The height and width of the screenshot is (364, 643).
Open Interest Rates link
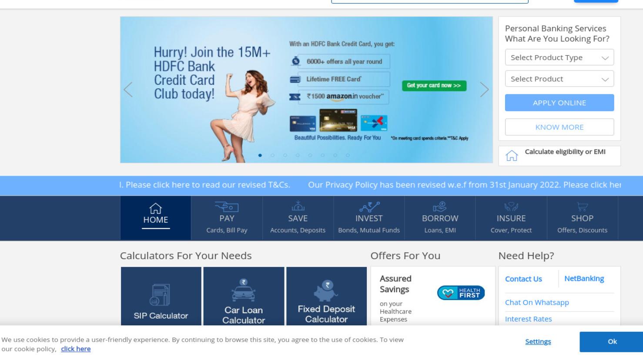point(528,319)
